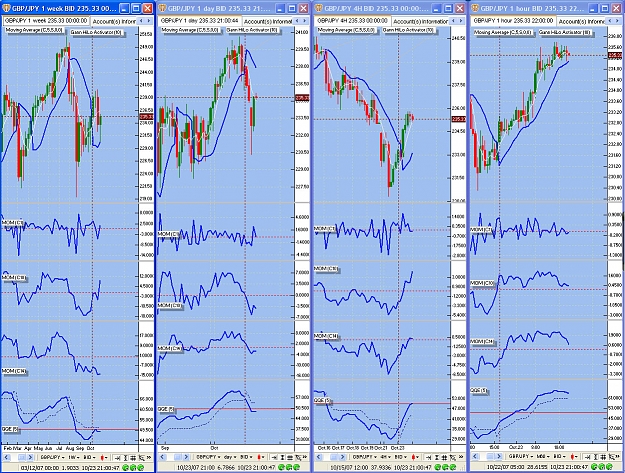
Task: Click Gann HiLo Activator label on daily chart
Action: 252,30
